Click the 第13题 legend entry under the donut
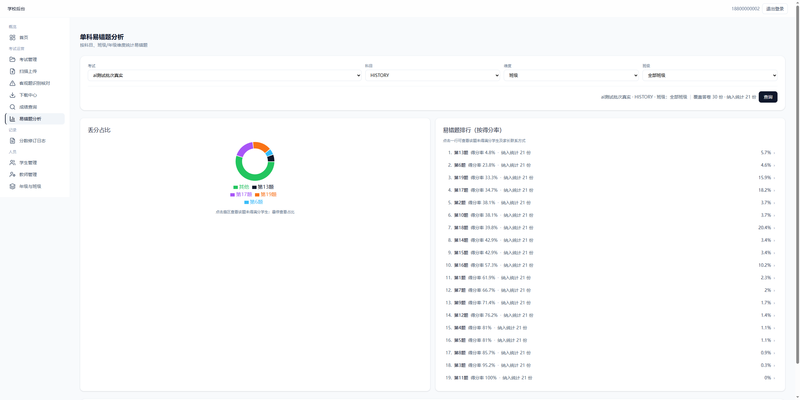 pyautogui.click(x=264, y=187)
